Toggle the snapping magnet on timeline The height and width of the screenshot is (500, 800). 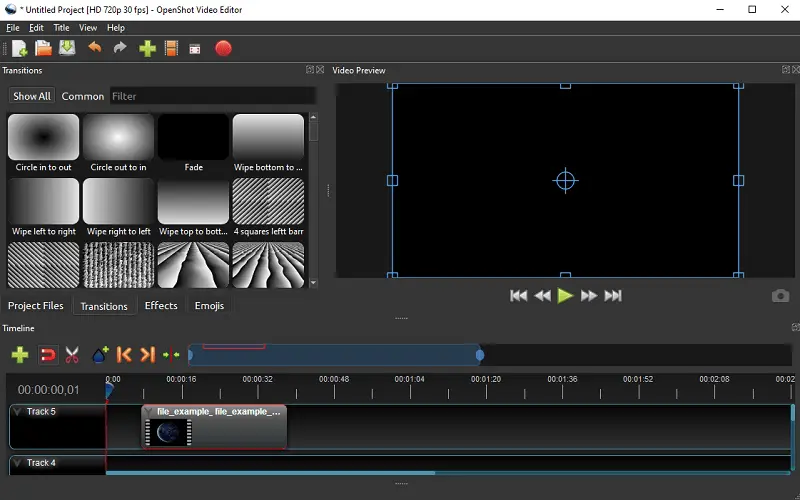click(47, 355)
